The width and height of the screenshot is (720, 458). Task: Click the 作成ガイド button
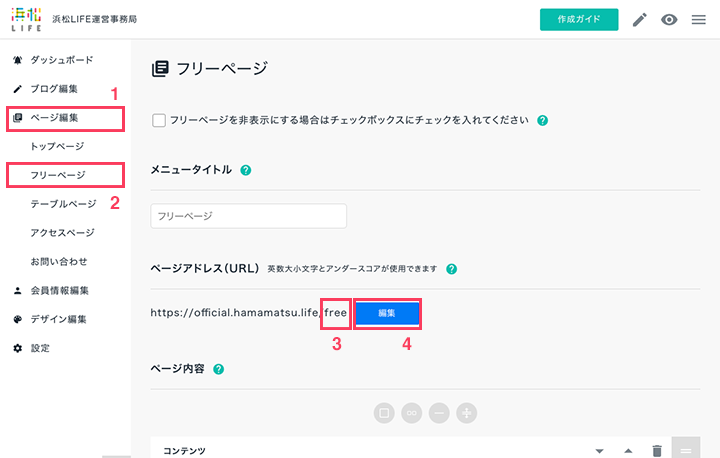click(579, 20)
